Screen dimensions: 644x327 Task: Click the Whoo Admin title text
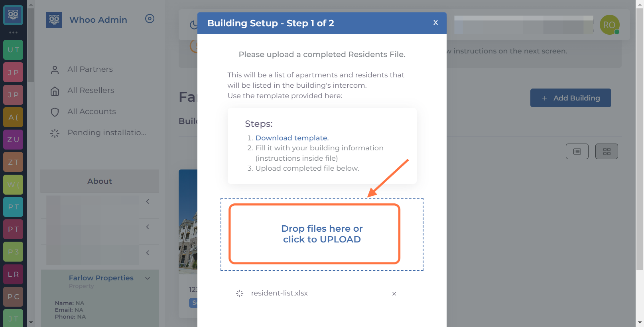point(98,20)
